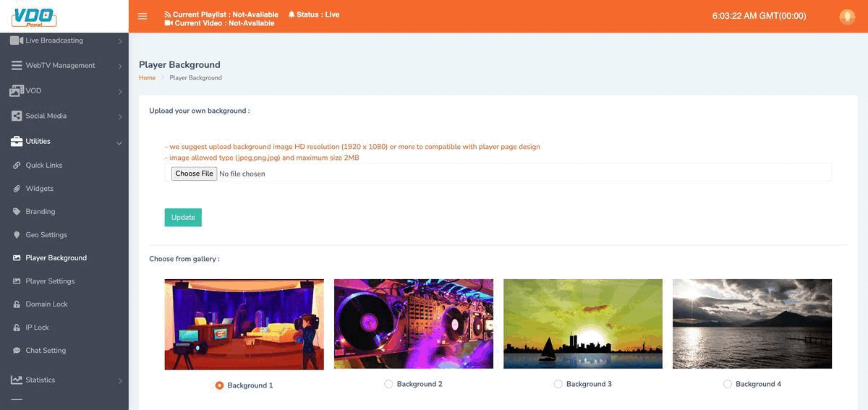Pick the DJ turntable background thumbnail

[414, 324]
